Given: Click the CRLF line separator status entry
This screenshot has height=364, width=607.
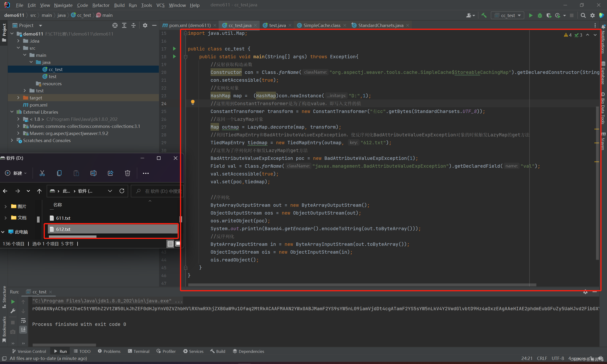Looking at the screenshot, I should pyautogui.click(x=542, y=358).
